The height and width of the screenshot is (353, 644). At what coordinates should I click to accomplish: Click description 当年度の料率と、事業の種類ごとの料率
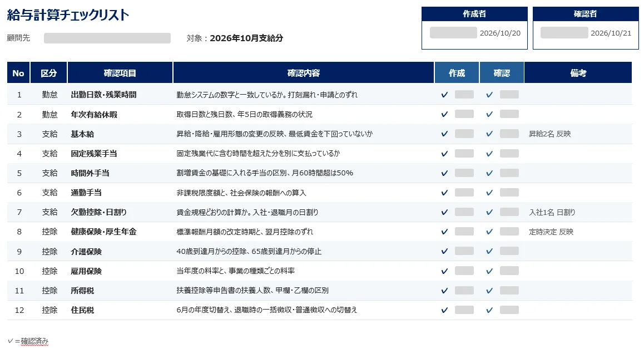tap(236, 271)
